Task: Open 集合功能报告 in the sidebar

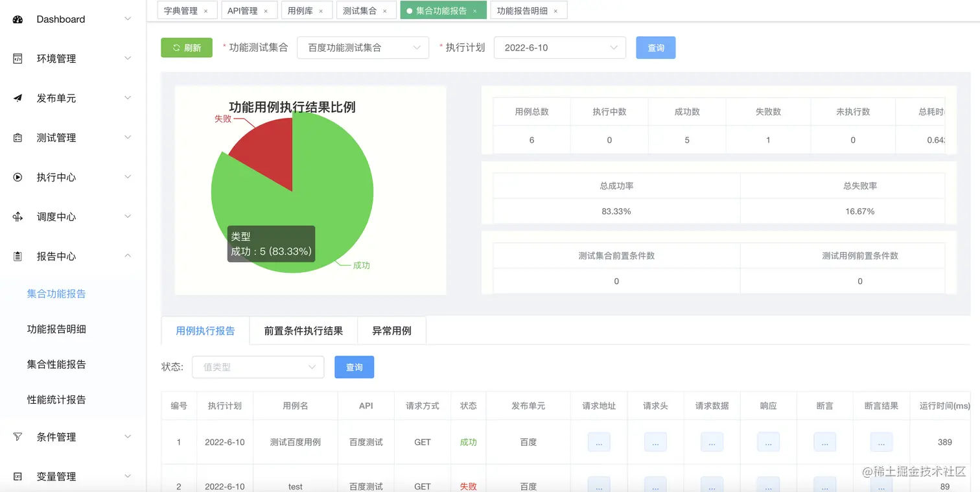Action: (x=56, y=294)
